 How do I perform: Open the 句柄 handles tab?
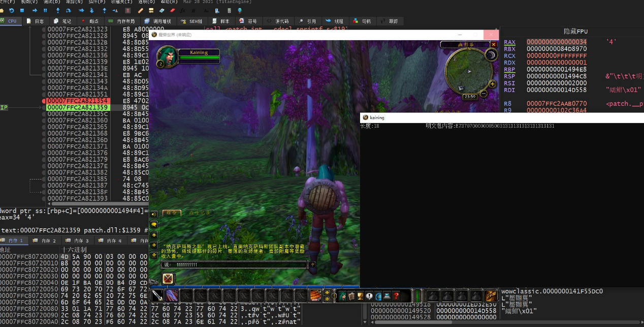(x=362, y=21)
